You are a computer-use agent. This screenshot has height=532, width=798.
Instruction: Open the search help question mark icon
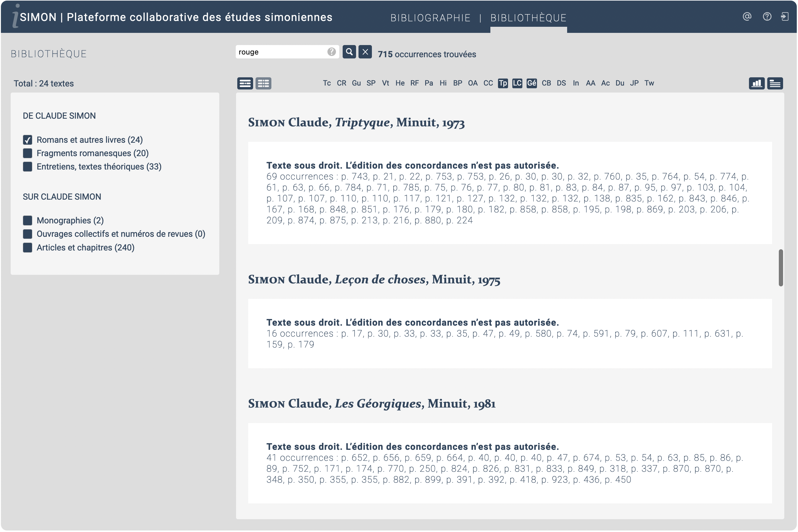point(331,52)
